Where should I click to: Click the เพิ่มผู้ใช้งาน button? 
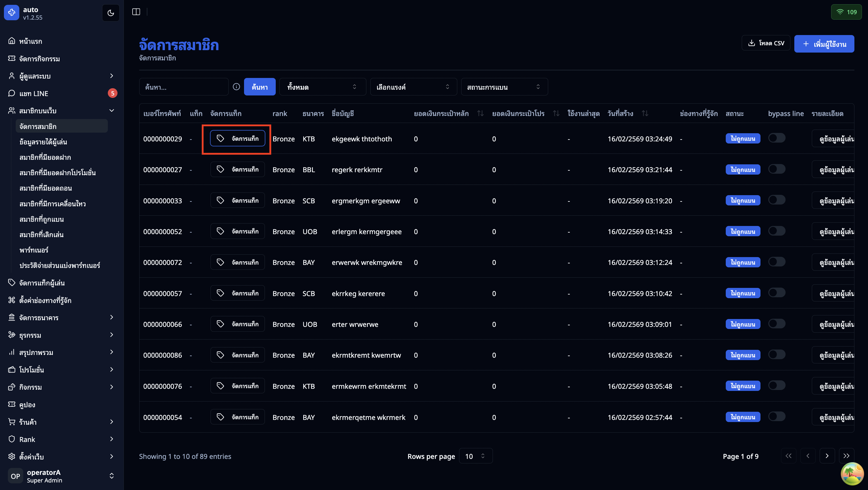pyautogui.click(x=824, y=44)
